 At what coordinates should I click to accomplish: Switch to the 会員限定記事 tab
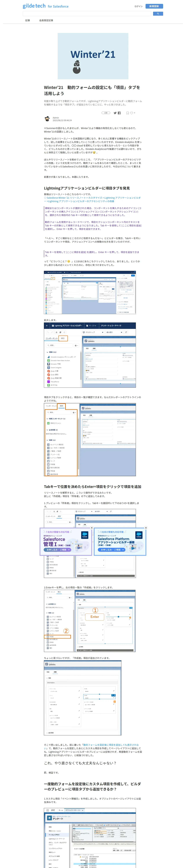click(46, 21)
